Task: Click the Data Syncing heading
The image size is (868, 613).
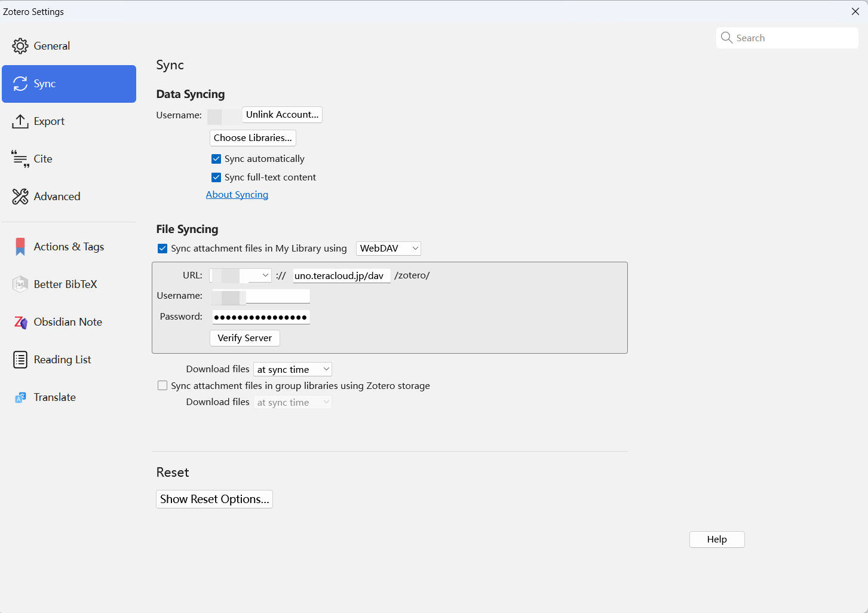Action: click(x=191, y=94)
